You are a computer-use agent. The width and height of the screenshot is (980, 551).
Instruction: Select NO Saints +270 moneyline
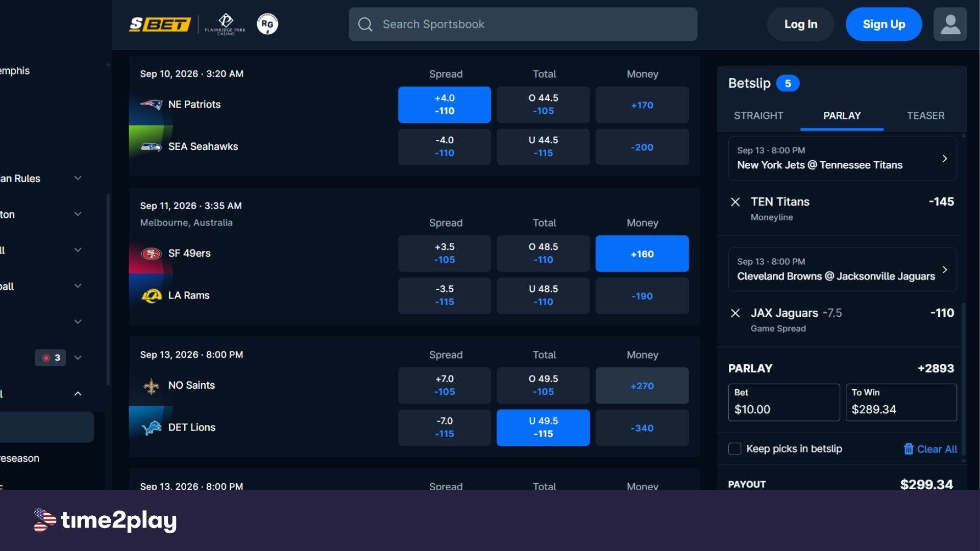click(x=642, y=386)
